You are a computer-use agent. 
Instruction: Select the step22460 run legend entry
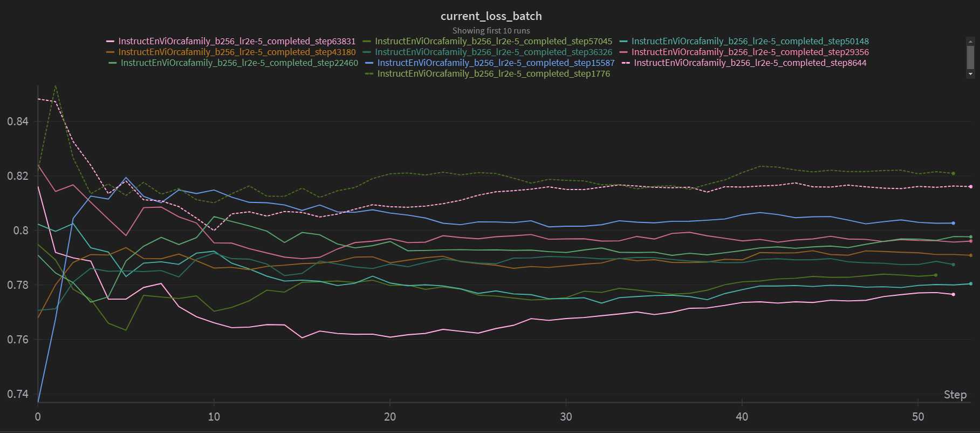tap(239, 63)
